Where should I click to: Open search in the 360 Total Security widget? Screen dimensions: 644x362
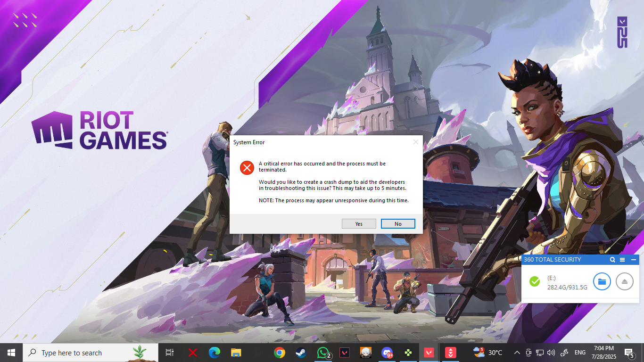(x=612, y=260)
